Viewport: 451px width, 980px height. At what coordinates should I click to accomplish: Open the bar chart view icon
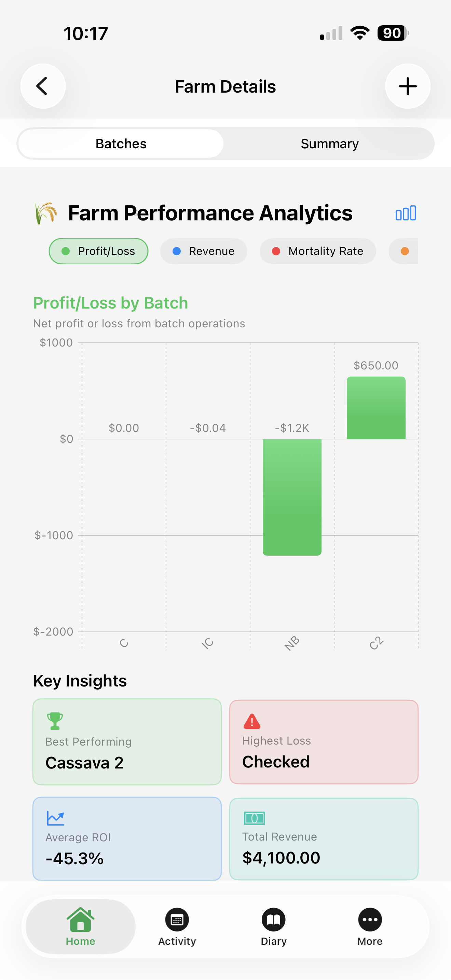coord(405,214)
